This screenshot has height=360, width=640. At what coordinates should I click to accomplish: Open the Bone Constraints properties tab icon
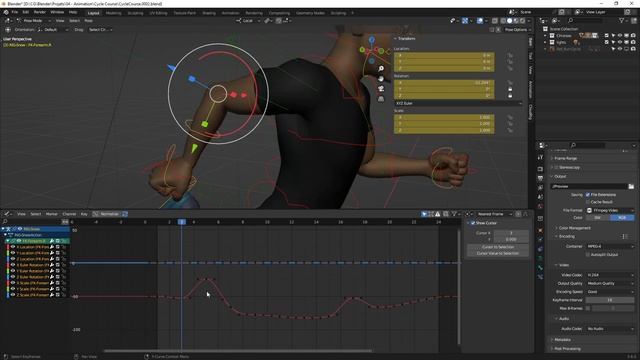click(540, 277)
